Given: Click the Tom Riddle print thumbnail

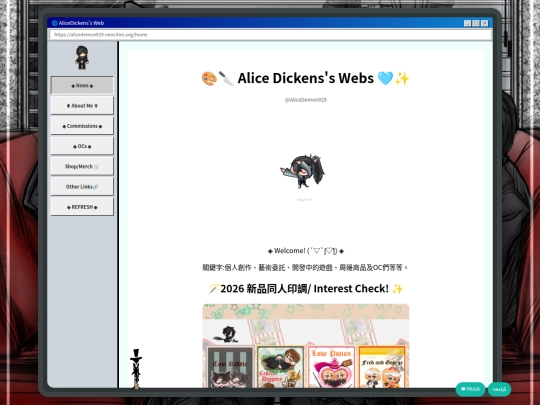Looking at the screenshot, I should pos(230,367).
